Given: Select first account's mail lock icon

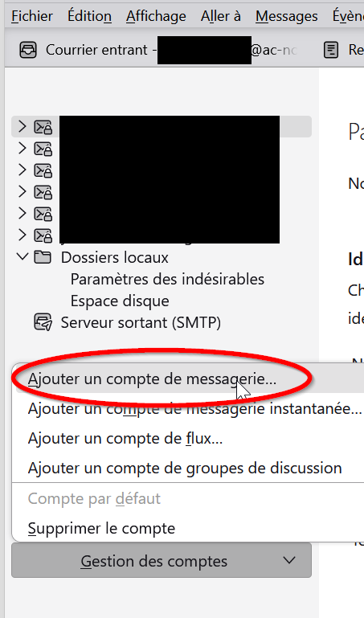Looking at the screenshot, I should tap(43, 127).
